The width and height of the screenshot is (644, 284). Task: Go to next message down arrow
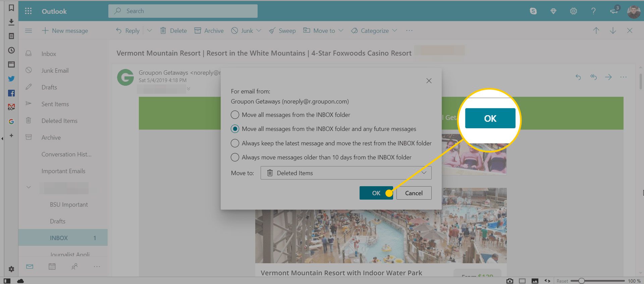point(613,30)
